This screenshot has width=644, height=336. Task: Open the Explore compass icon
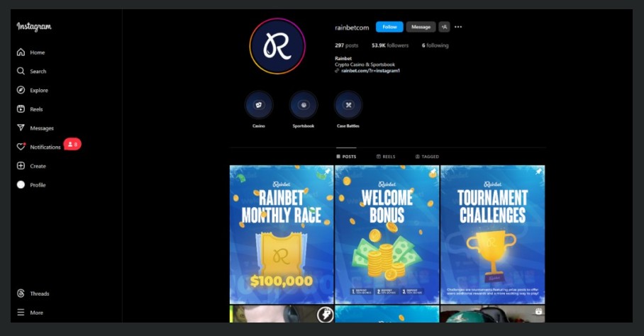(21, 90)
